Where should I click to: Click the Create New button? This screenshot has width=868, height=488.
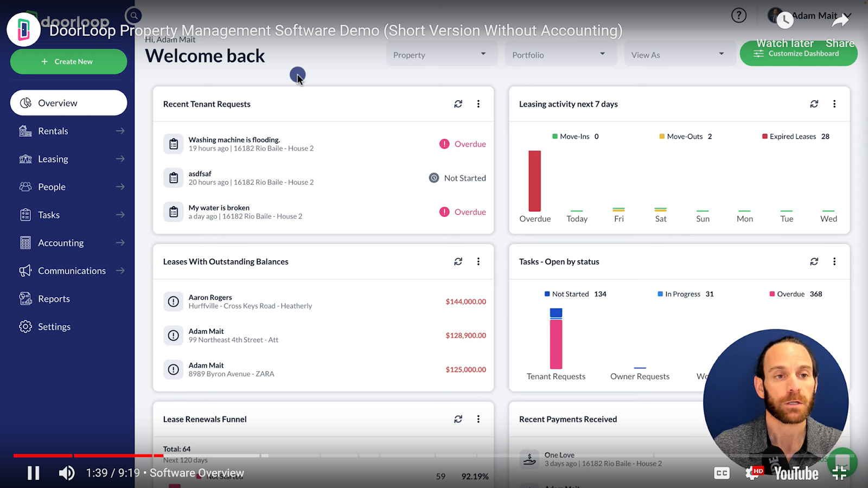click(x=68, y=62)
